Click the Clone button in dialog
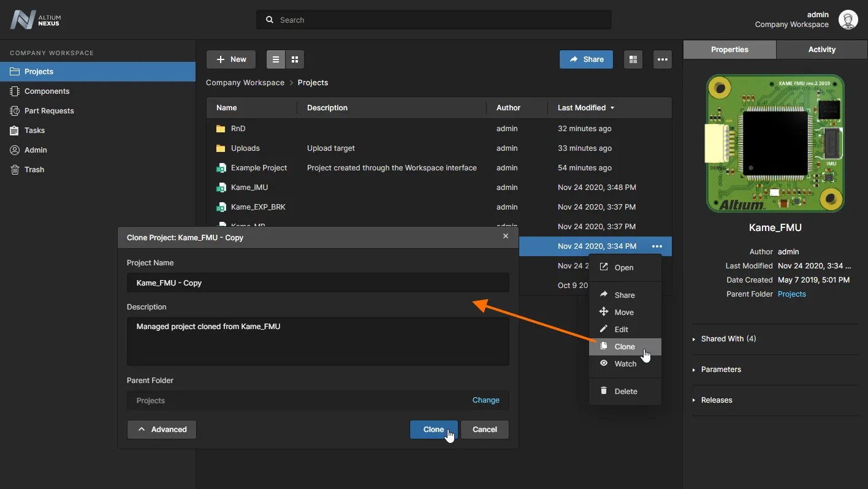Viewport: 868px width, 489px height. pos(433,430)
